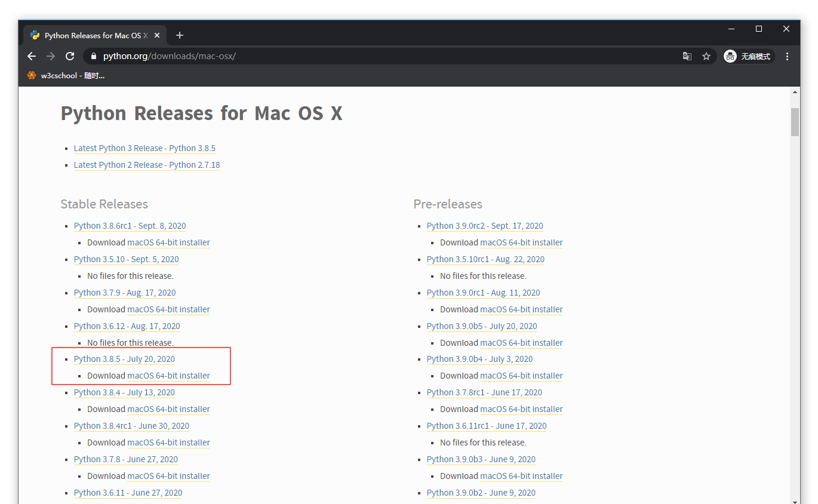818x504 pixels.
Task: Open Python 3.9.0rc1 - Aug. 11, 2020 link
Action: [483, 293]
